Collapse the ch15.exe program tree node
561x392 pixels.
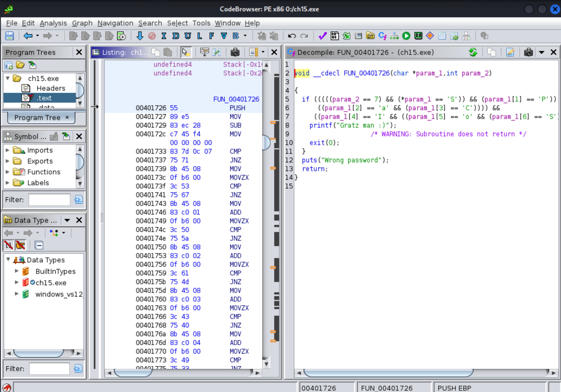pyautogui.click(x=7, y=78)
